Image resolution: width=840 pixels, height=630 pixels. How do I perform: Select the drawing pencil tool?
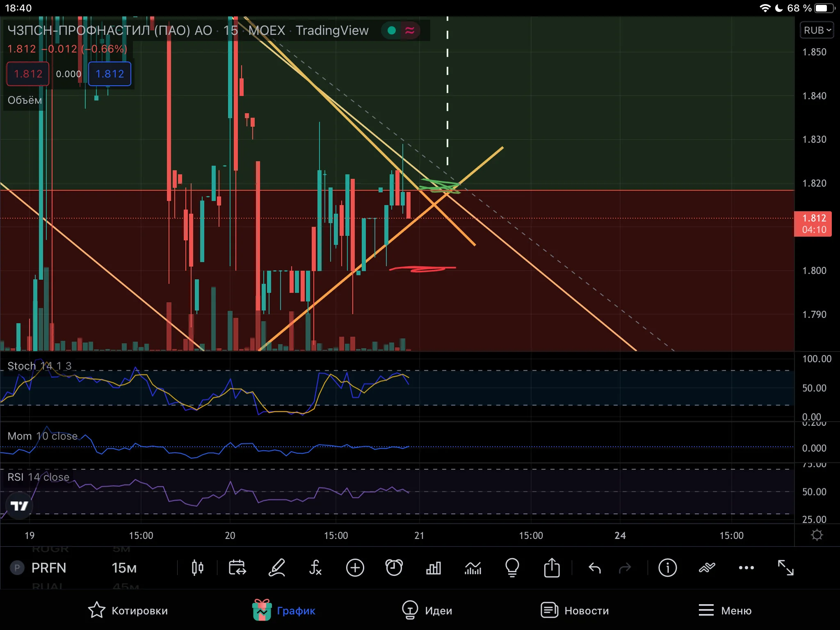pos(277,568)
